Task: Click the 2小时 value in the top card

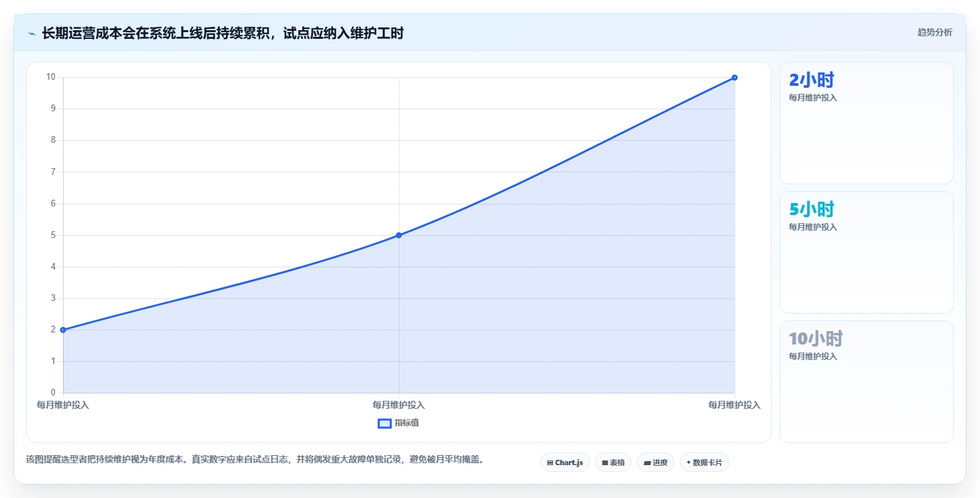Action: (811, 80)
